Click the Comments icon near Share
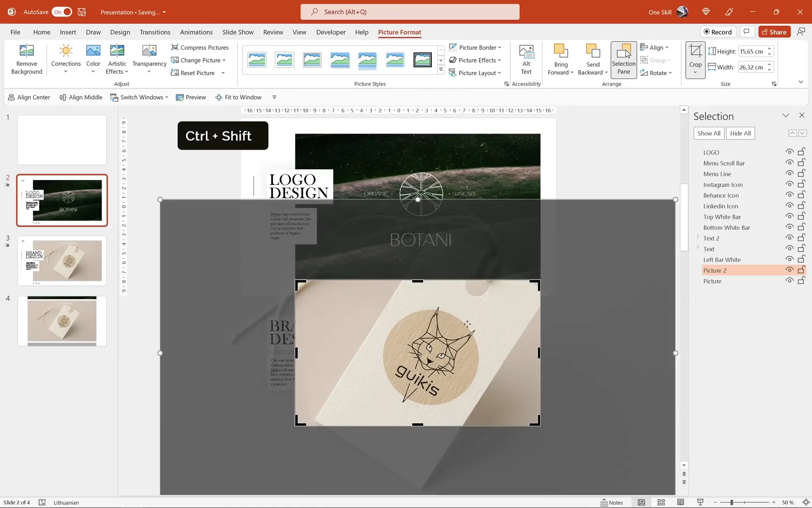Image resolution: width=812 pixels, height=508 pixels. tap(746, 32)
